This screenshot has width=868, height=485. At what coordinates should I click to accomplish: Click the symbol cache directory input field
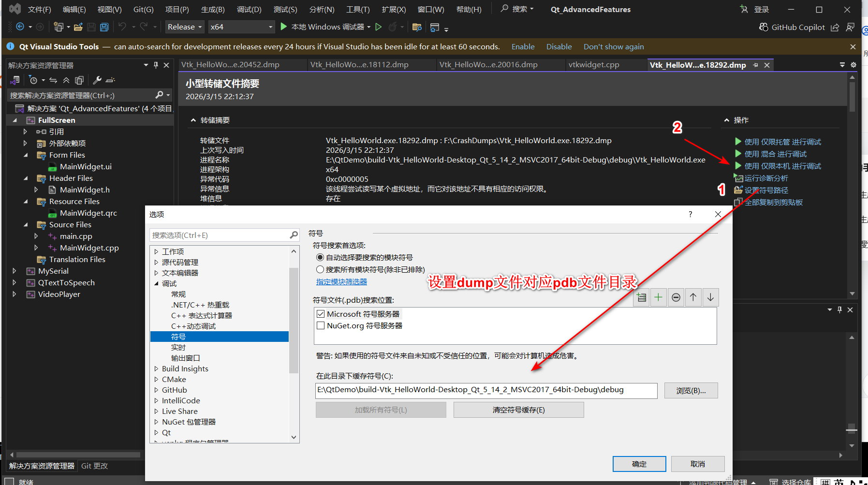coord(486,391)
